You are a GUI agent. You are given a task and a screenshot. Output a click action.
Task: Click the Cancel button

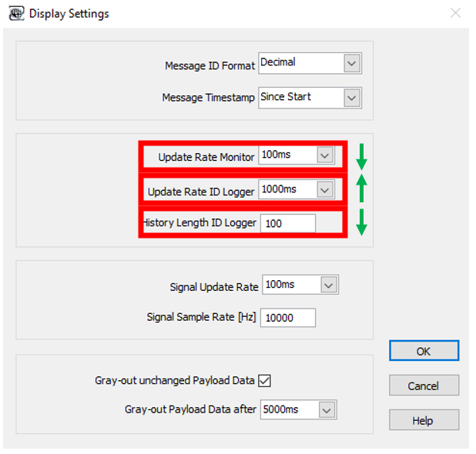point(424,386)
